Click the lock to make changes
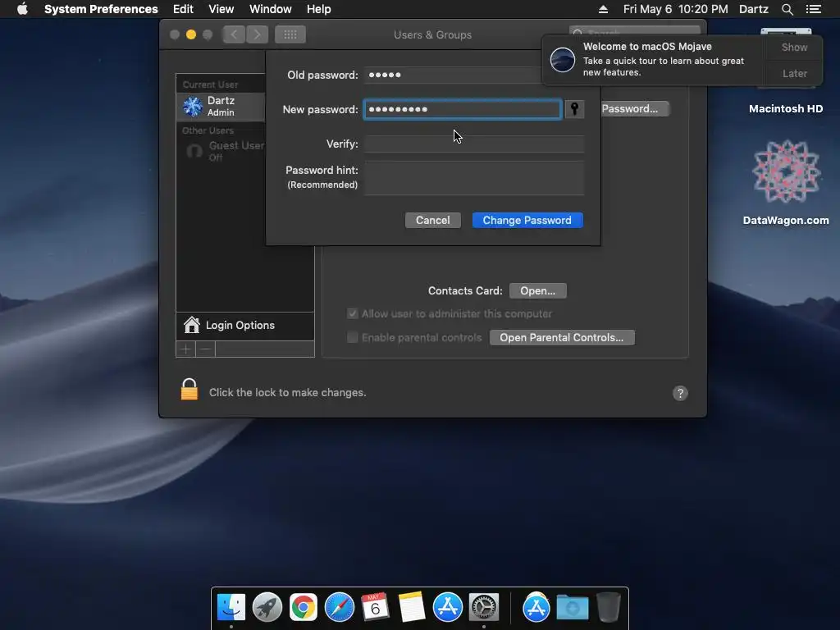Image resolution: width=840 pixels, height=630 pixels. (x=189, y=390)
